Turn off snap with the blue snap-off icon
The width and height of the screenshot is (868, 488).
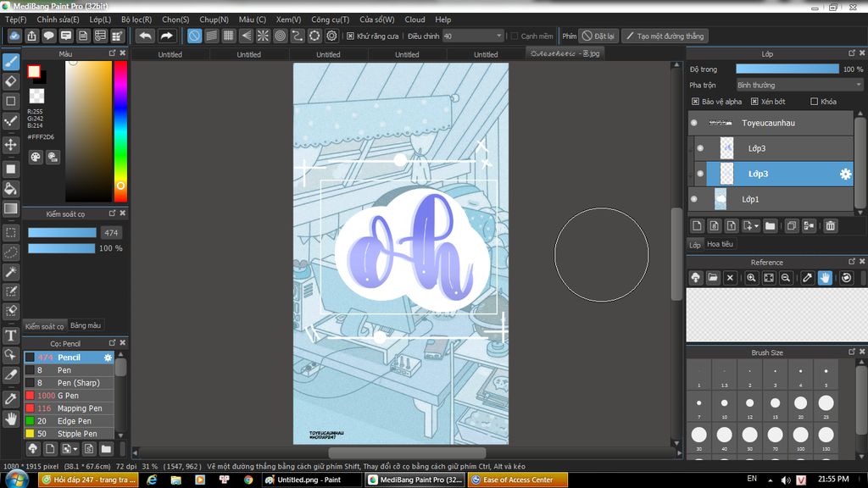tap(194, 36)
